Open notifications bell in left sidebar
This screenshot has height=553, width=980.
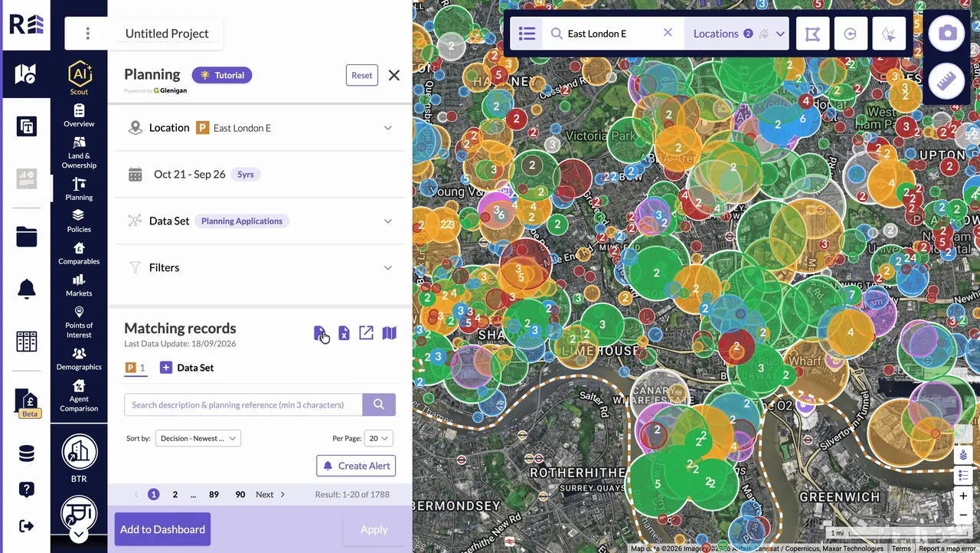pos(27,289)
